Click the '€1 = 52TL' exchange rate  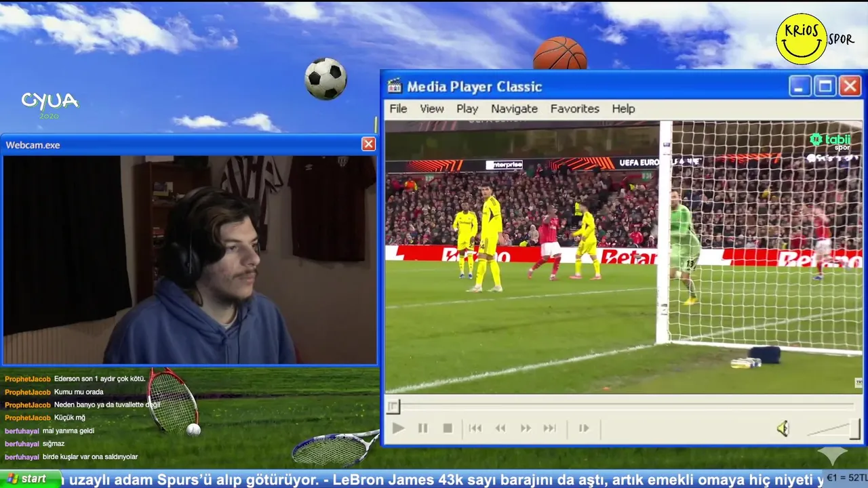(846, 479)
